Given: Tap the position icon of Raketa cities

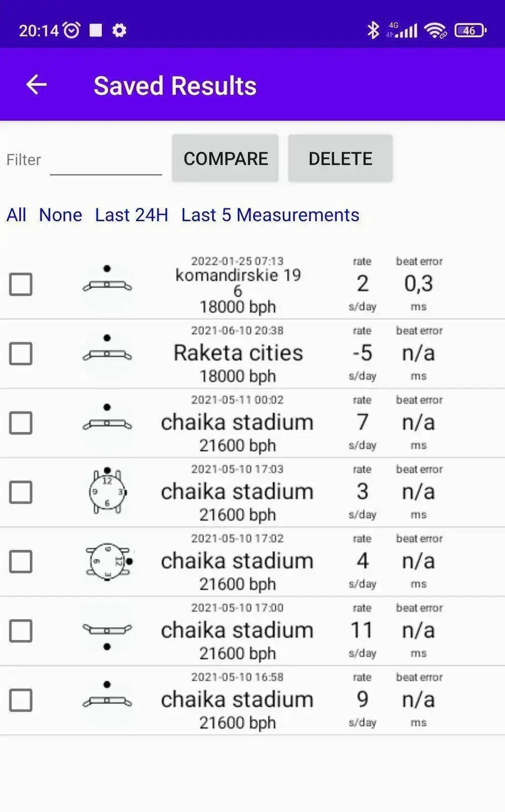Looking at the screenshot, I should click(x=107, y=349).
